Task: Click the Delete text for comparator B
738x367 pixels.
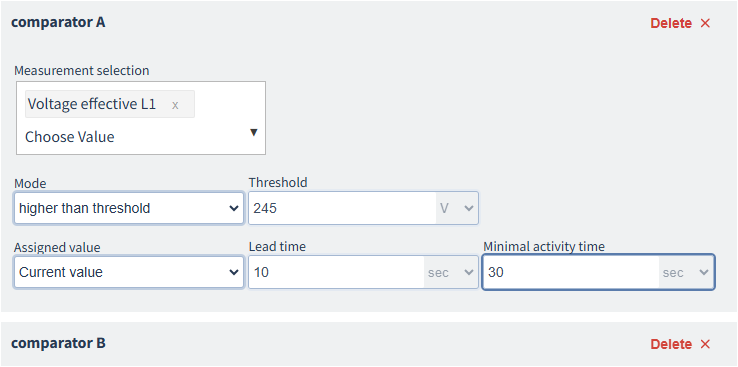Action: tap(671, 344)
